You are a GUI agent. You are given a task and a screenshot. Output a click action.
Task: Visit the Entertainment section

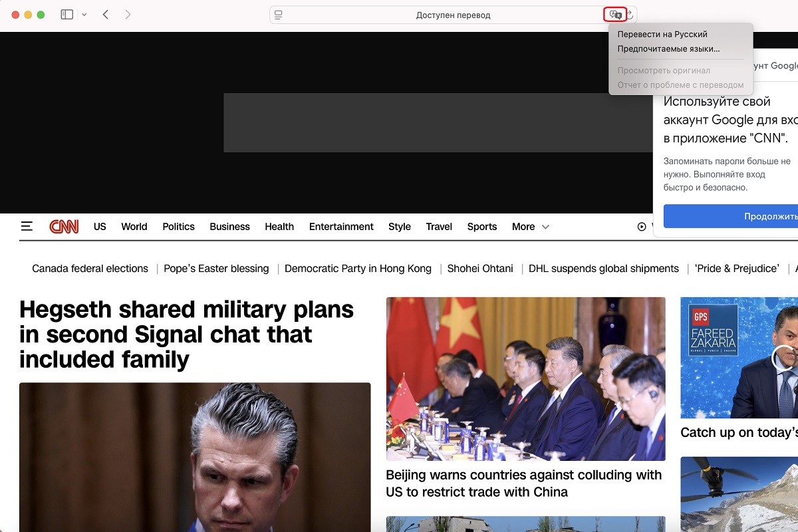[x=341, y=227]
